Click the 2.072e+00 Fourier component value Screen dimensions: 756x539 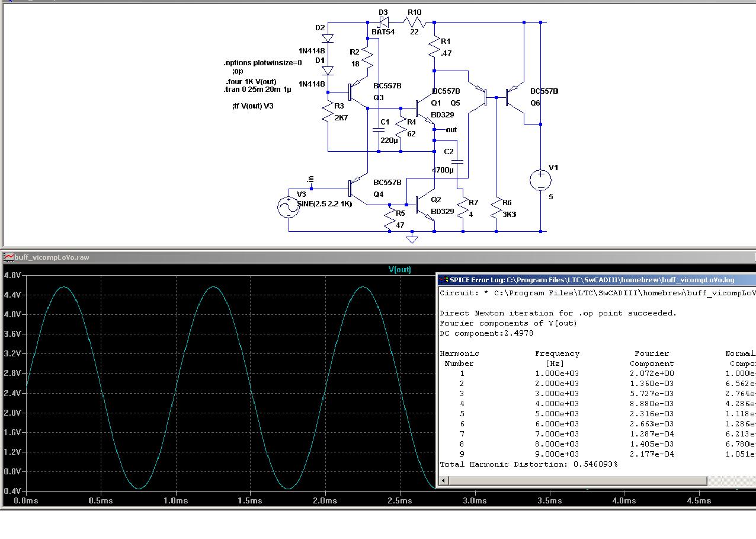[652, 374]
